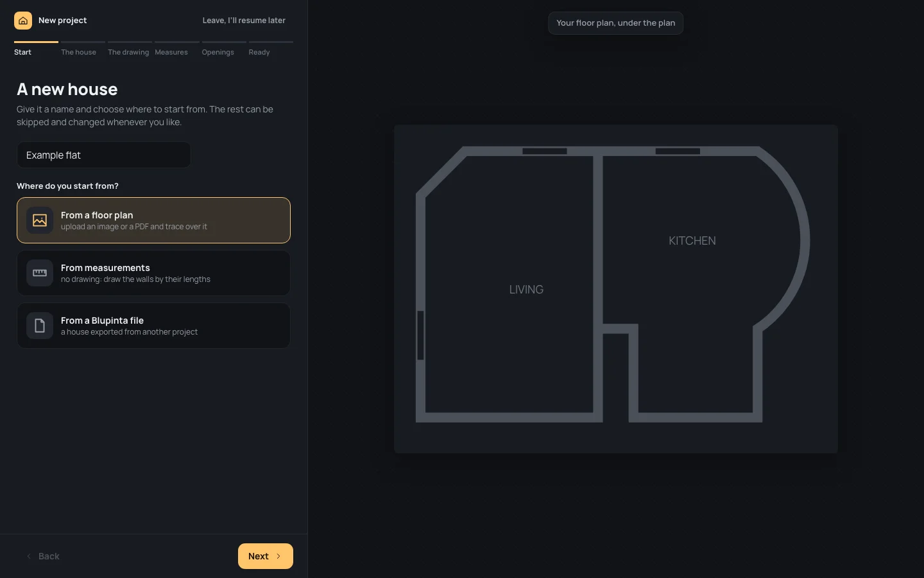This screenshot has width=924, height=578.
Task: Click the Next arrow chevron
Action: (278, 556)
